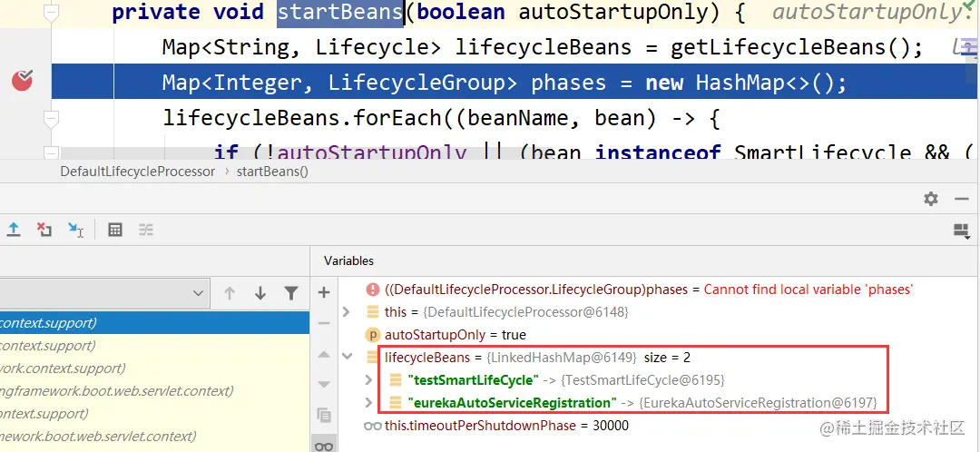Select the Variables tab
The height and width of the screenshot is (452, 980).
coord(348,260)
